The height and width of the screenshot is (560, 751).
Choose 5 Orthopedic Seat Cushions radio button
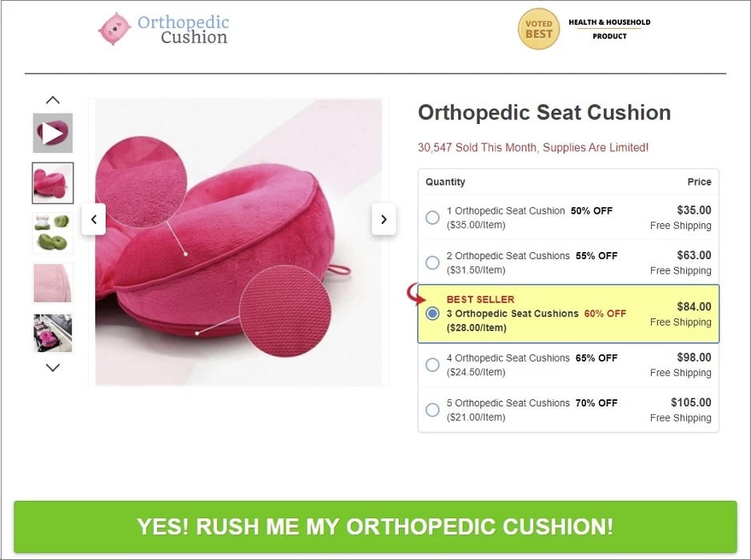[x=432, y=410]
